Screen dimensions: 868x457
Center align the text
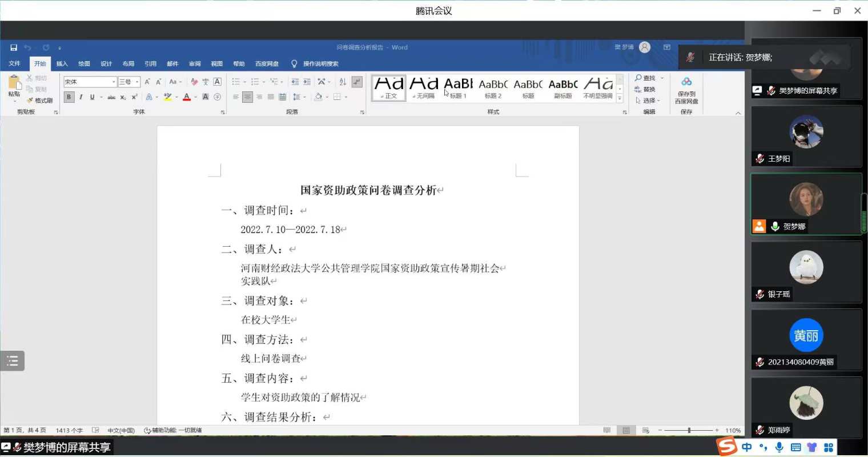point(247,97)
